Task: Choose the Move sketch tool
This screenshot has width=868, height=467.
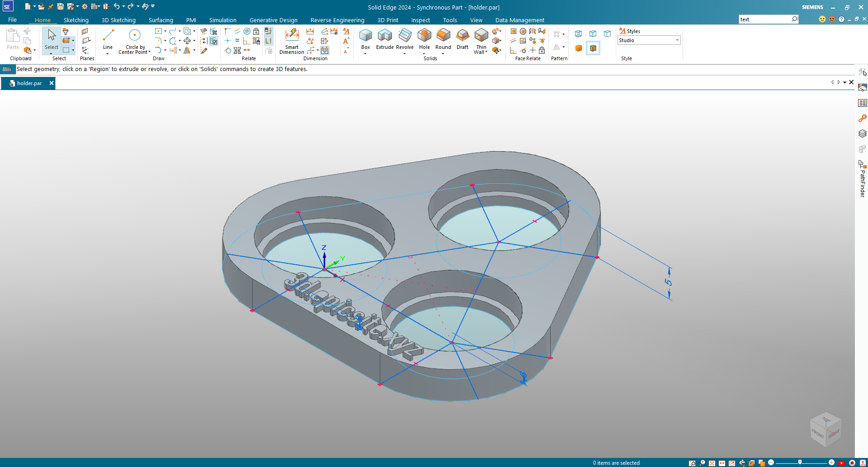Action: click(x=187, y=41)
